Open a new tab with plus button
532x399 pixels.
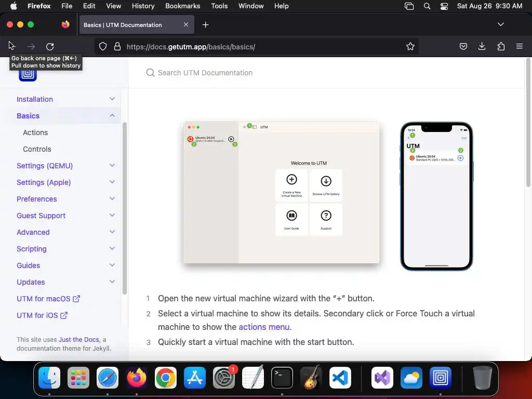coord(205,25)
